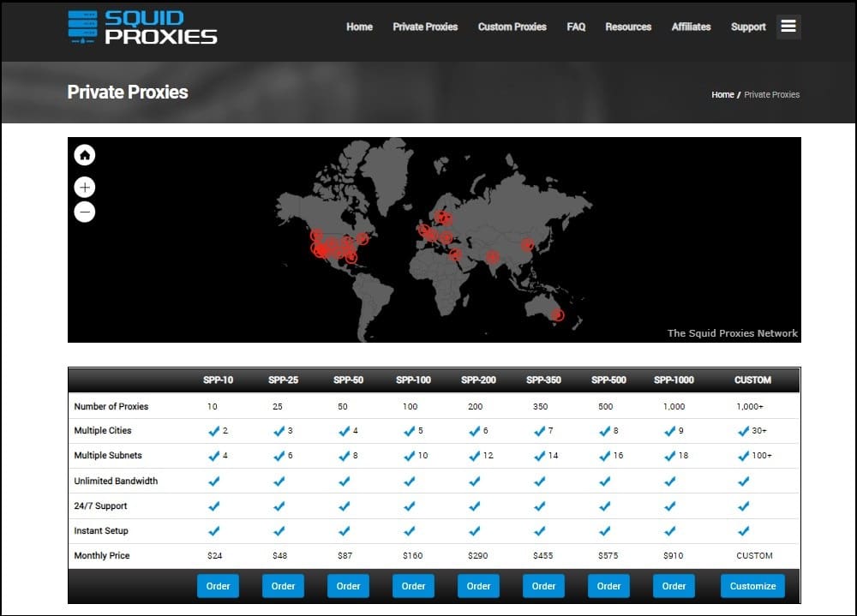The image size is (857, 616).
Task: Click the Australia location marker on map
Action: point(557,314)
